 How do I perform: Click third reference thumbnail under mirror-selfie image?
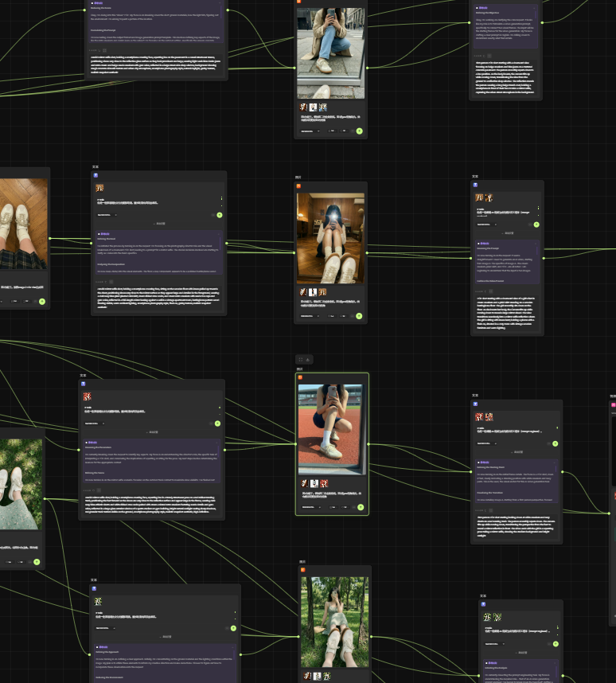point(322,292)
